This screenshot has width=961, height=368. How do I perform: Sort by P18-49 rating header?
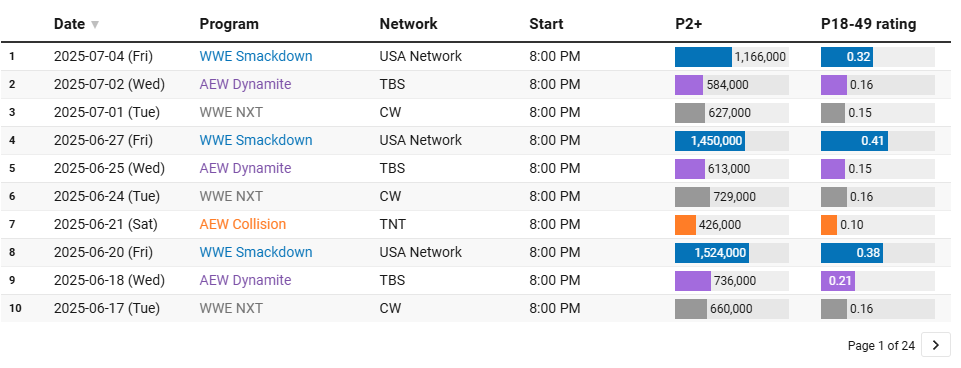pyautogui.click(x=868, y=24)
